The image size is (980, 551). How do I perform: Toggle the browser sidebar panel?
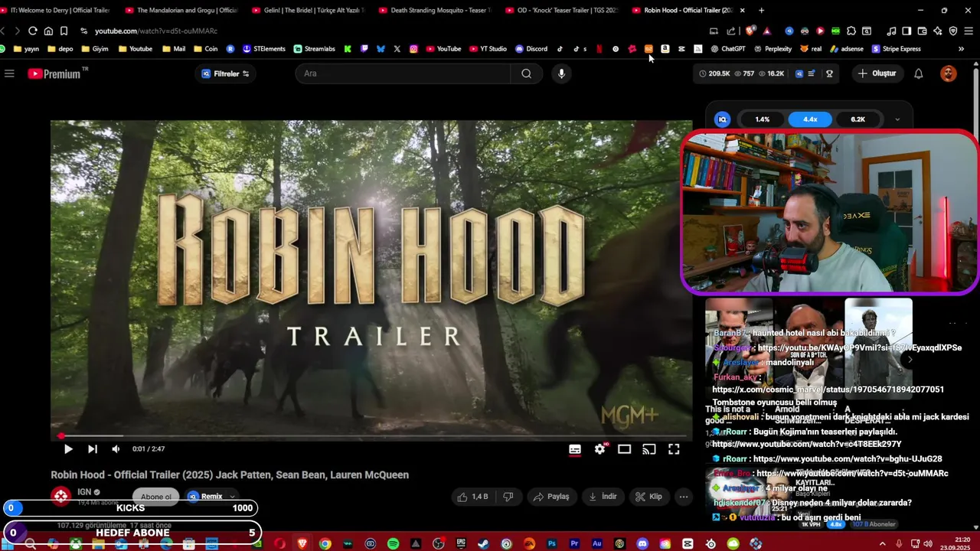906,31
